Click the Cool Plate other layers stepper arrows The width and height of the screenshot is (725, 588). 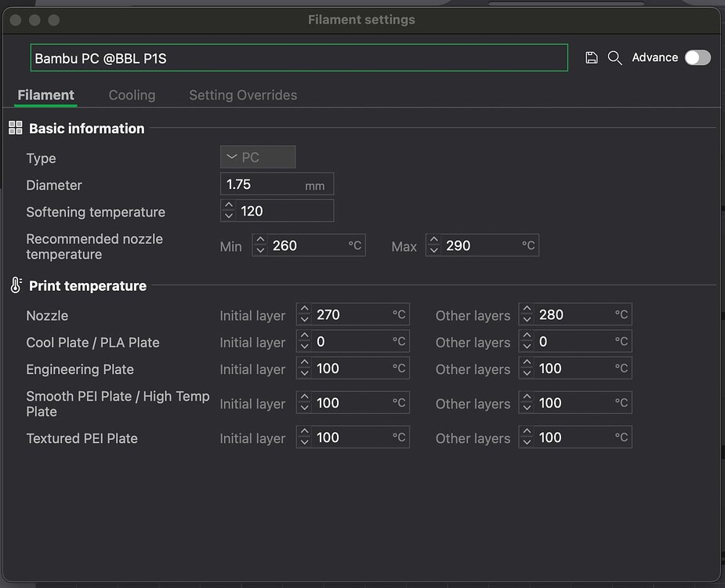pyautogui.click(x=527, y=341)
